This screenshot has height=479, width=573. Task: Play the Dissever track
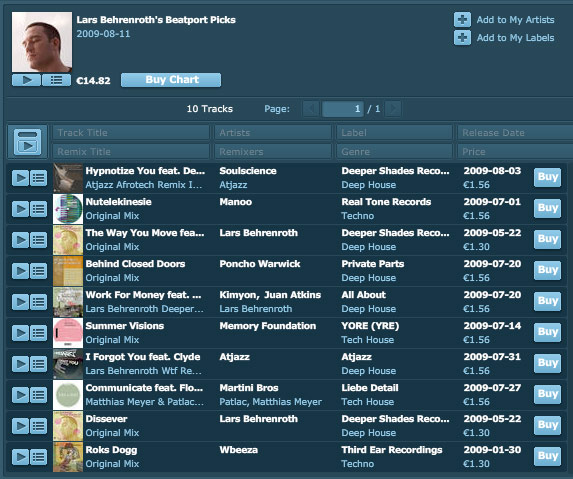coord(20,426)
